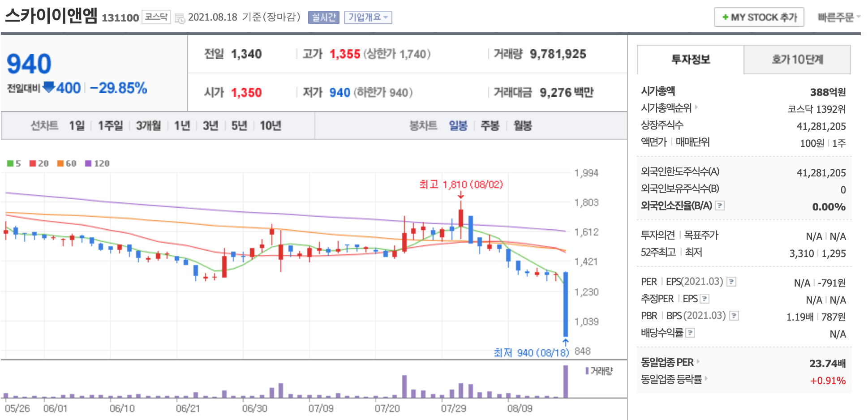Click the 거래량 value 9,781,925
The height and width of the screenshot is (420, 868).
pyautogui.click(x=558, y=54)
